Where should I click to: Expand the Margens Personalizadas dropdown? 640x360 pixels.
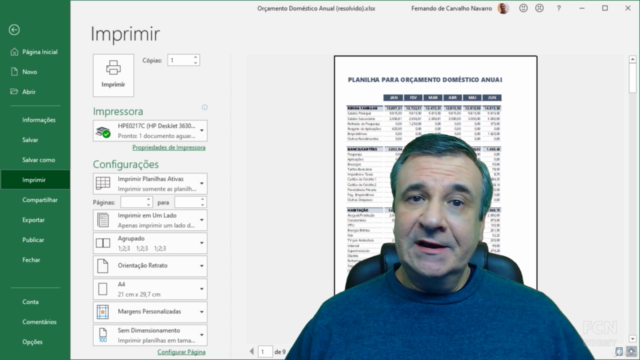[x=150, y=312]
